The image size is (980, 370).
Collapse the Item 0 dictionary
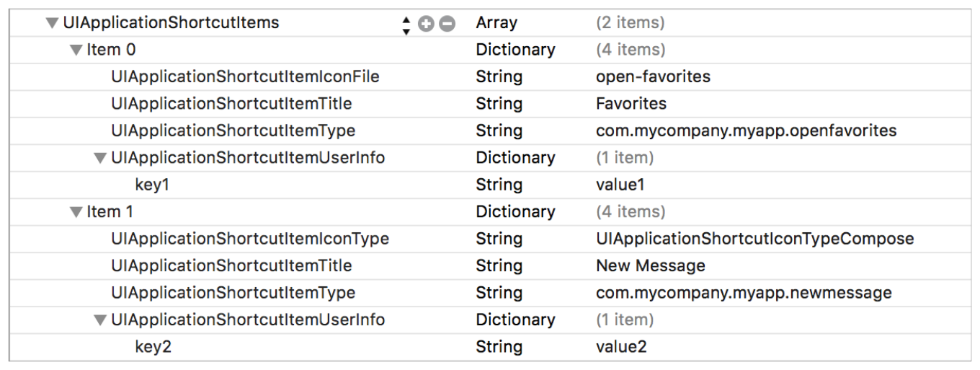coord(76,50)
